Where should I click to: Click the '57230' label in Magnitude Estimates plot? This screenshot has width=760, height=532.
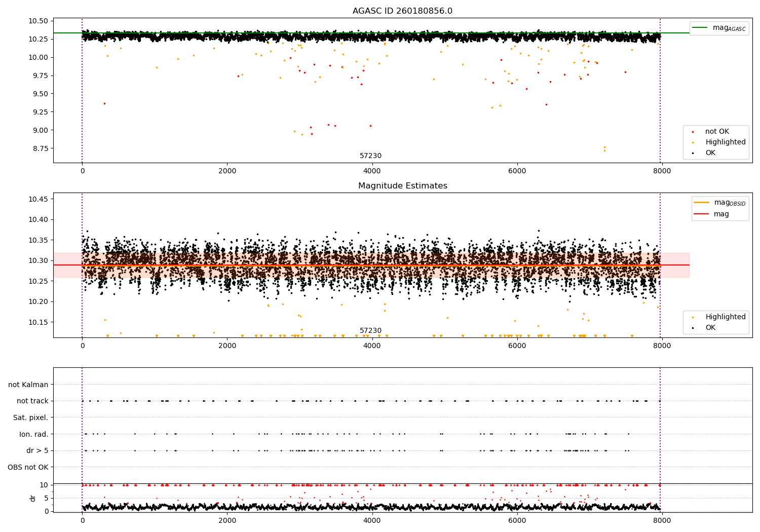pyautogui.click(x=370, y=331)
